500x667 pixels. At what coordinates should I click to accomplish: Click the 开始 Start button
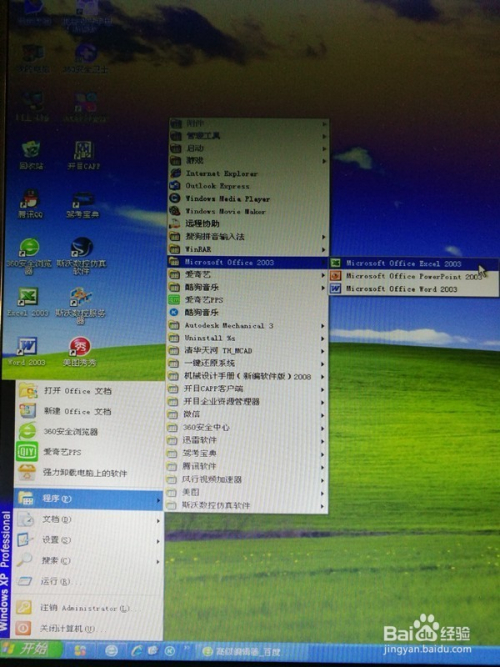pos(32,650)
